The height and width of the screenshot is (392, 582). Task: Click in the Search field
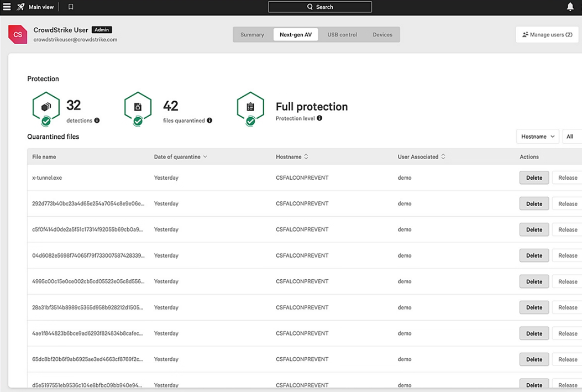(320, 7)
